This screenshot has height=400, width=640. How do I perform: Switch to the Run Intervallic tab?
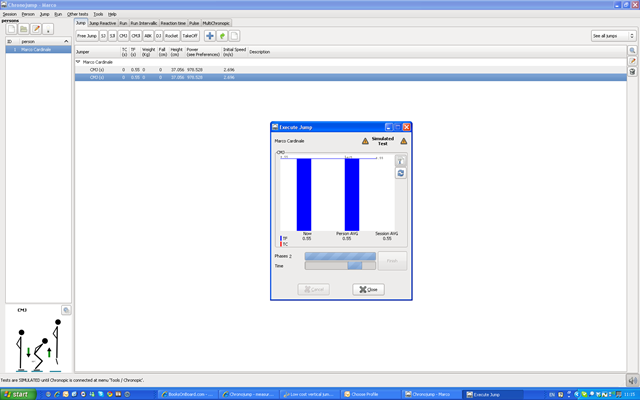coord(144,23)
